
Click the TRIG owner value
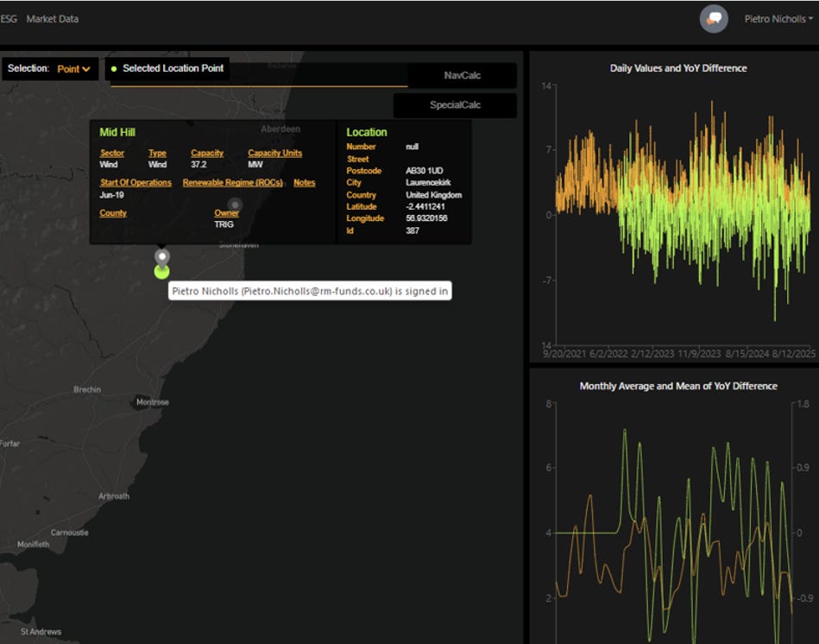[x=224, y=224]
